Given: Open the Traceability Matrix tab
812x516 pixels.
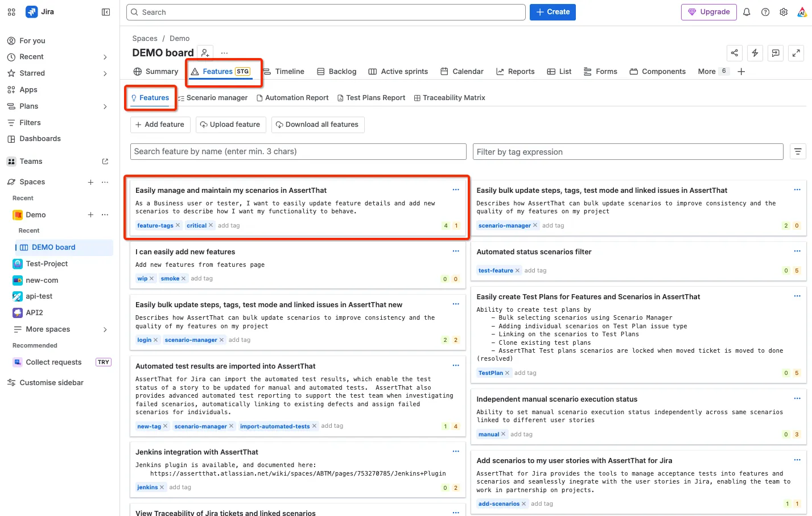Looking at the screenshot, I should pyautogui.click(x=450, y=98).
